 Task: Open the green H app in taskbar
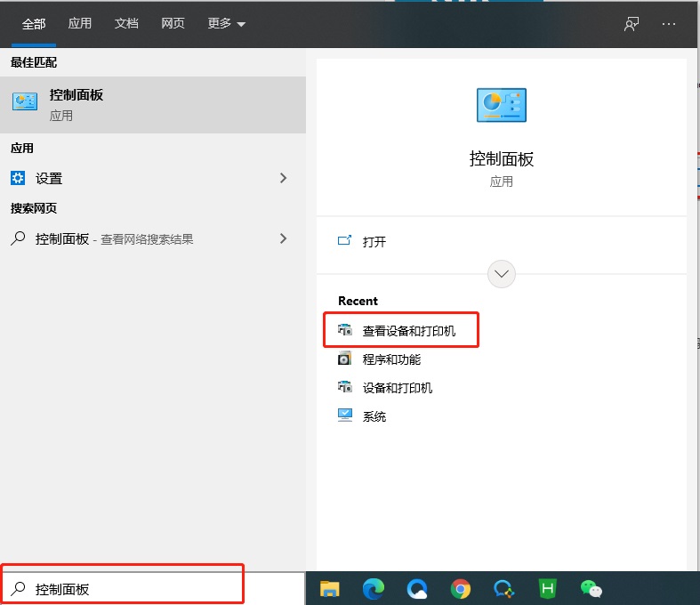tap(547, 589)
